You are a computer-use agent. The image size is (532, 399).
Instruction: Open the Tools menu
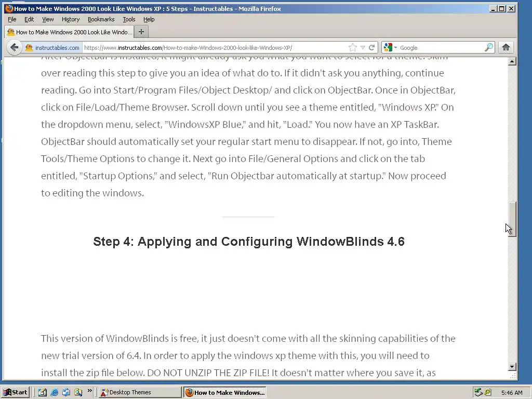click(x=129, y=19)
